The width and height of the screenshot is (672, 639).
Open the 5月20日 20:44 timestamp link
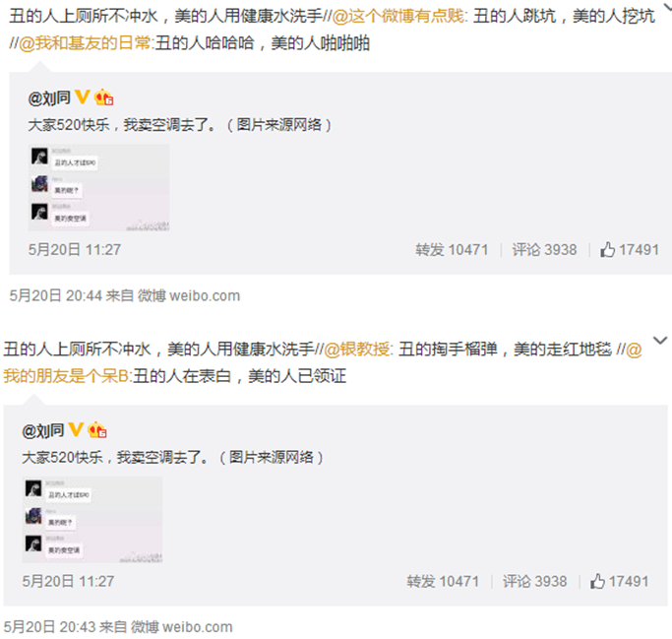tap(56, 296)
